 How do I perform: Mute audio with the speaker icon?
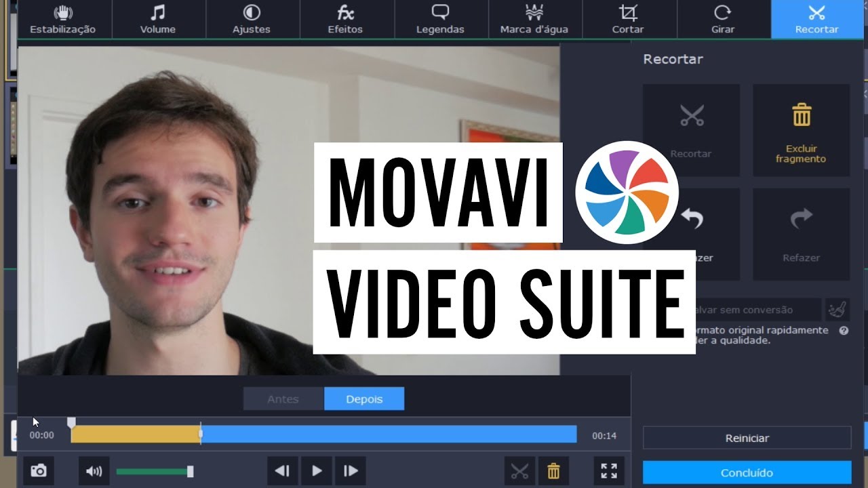(94, 470)
